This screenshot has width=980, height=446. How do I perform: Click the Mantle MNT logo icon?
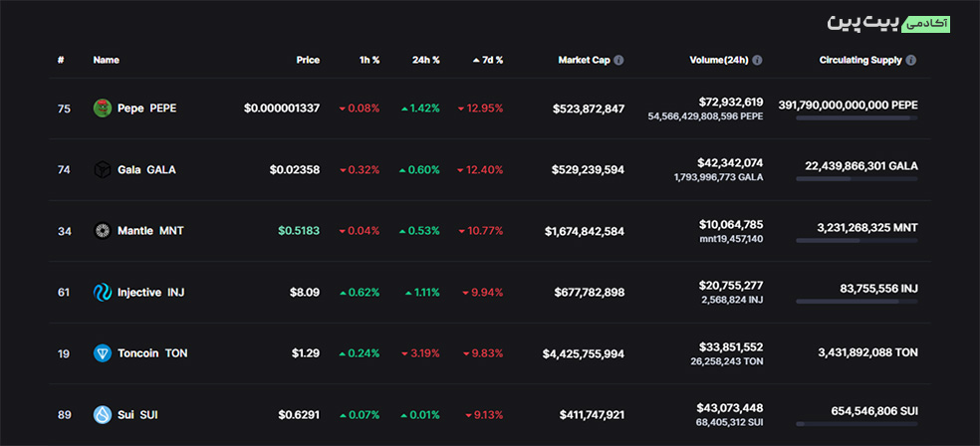tap(102, 231)
